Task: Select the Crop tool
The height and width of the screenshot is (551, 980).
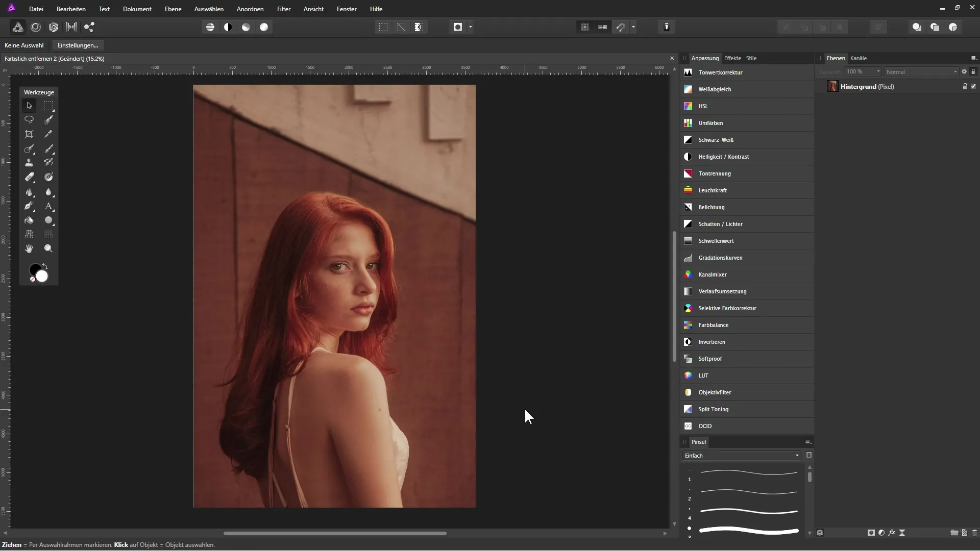Action: point(29,134)
